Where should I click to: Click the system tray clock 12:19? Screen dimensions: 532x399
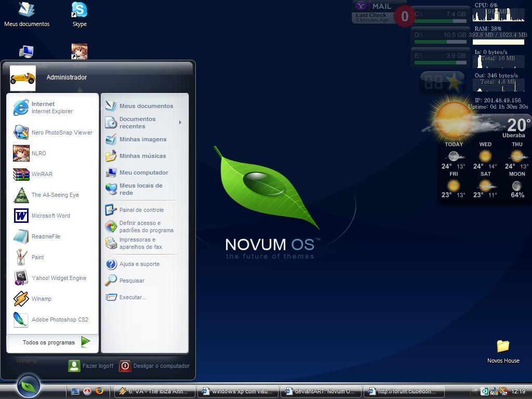518,392
